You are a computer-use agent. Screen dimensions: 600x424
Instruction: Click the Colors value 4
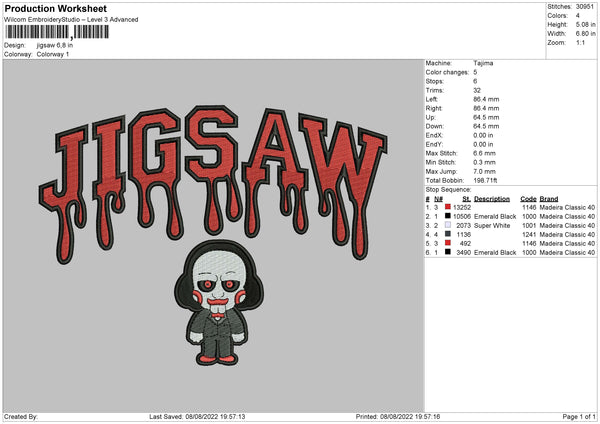pos(578,16)
